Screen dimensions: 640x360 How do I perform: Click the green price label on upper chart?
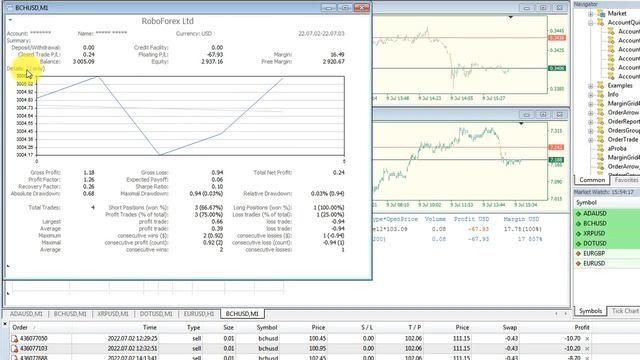pyautogui.click(x=557, y=68)
